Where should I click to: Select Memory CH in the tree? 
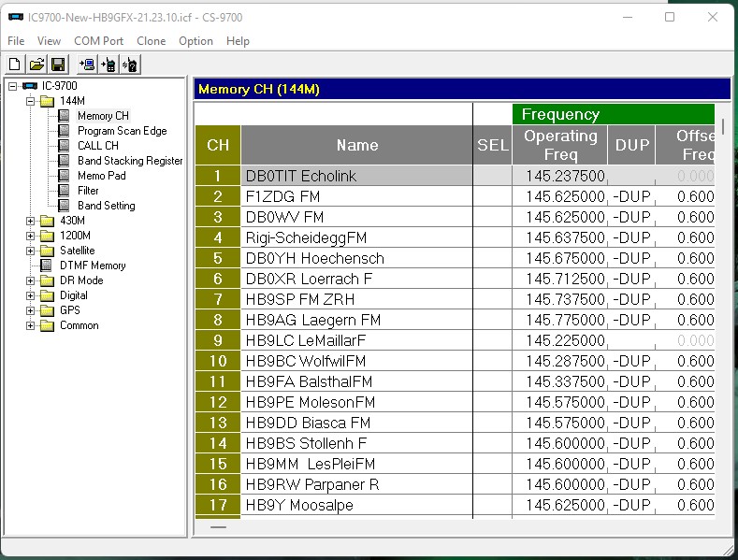(x=103, y=116)
